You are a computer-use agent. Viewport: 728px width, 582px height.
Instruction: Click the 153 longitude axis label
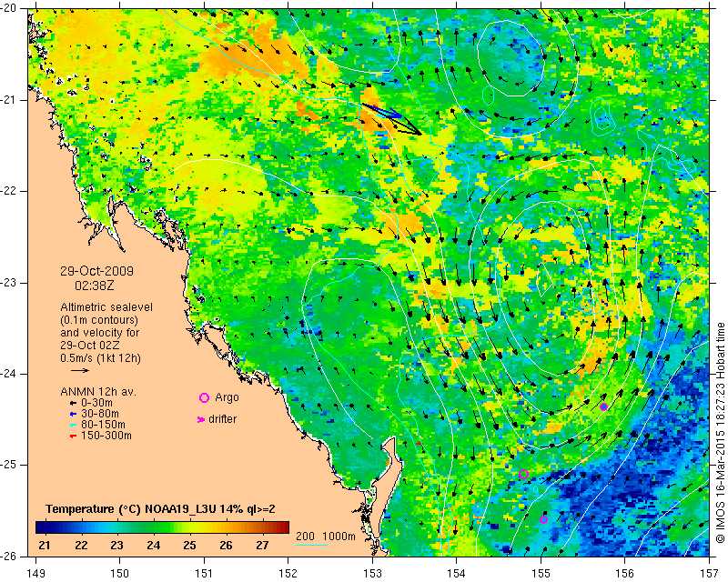pyautogui.click(x=372, y=573)
